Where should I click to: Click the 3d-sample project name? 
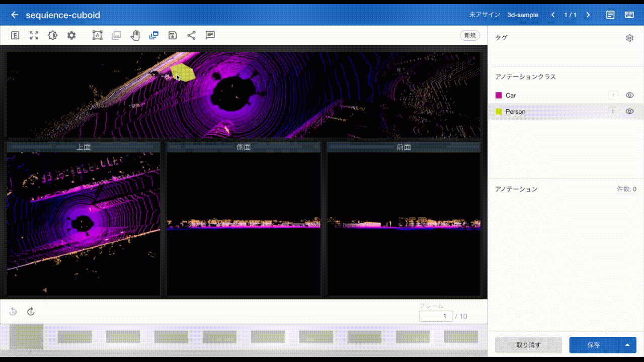pyautogui.click(x=523, y=15)
